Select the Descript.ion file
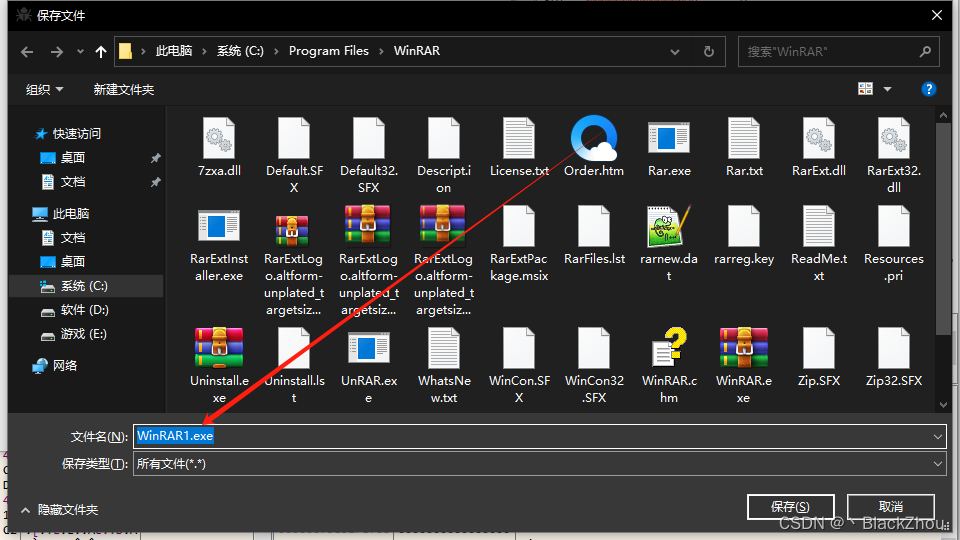 click(x=444, y=156)
